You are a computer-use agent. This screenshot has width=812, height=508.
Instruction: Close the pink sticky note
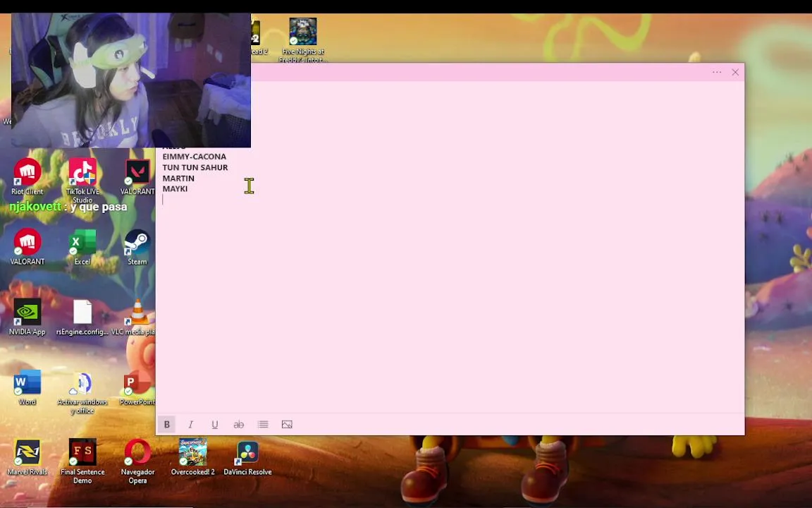click(x=735, y=72)
